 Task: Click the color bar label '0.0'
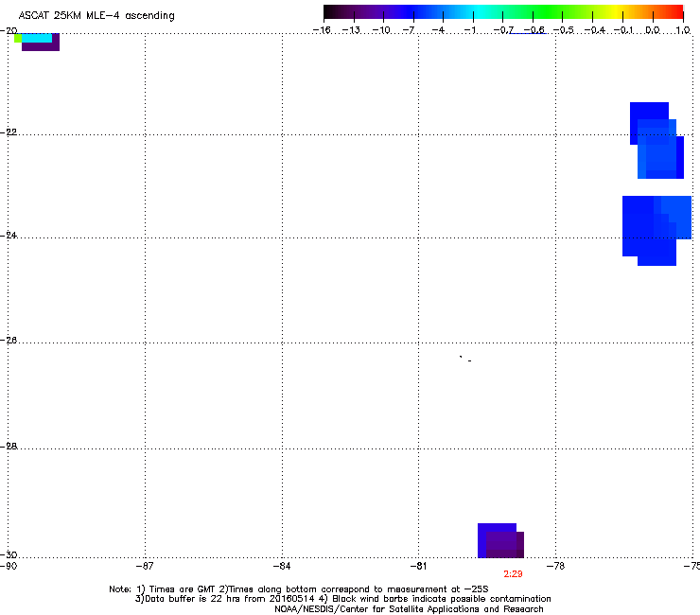tap(653, 30)
